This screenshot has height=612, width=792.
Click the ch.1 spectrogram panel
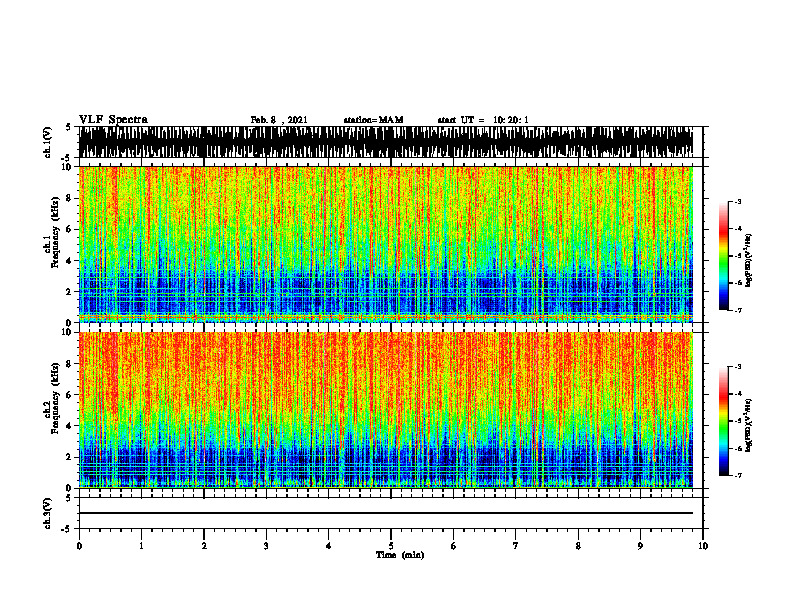point(386,244)
